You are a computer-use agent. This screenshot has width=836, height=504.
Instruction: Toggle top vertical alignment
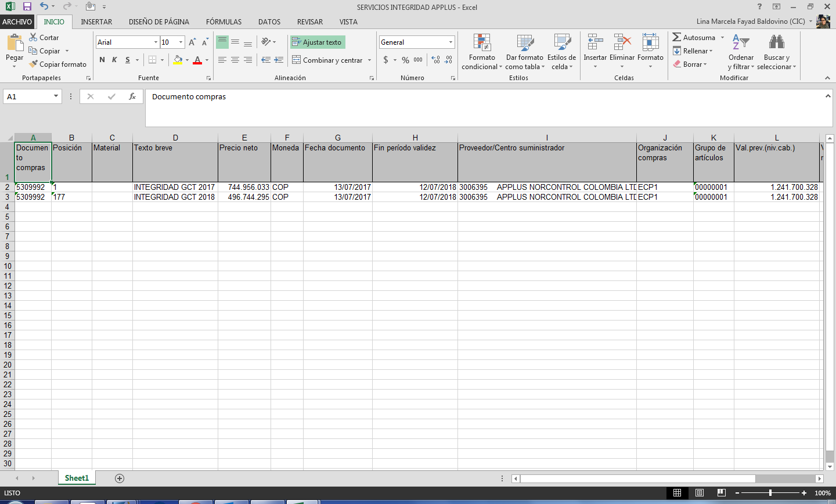pos(222,42)
